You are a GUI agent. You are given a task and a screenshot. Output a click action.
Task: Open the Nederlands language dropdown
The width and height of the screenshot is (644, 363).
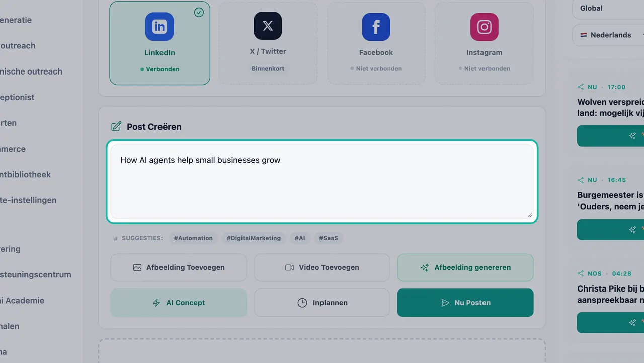coord(608,35)
